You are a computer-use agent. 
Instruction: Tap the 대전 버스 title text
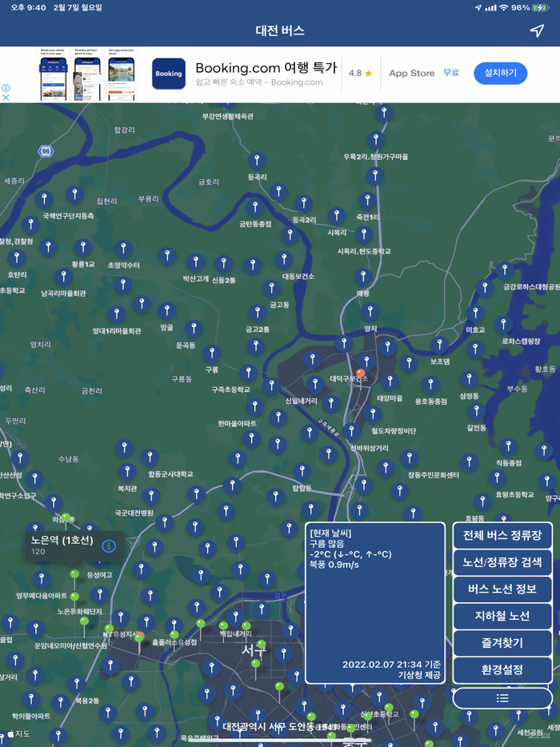click(280, 31)
